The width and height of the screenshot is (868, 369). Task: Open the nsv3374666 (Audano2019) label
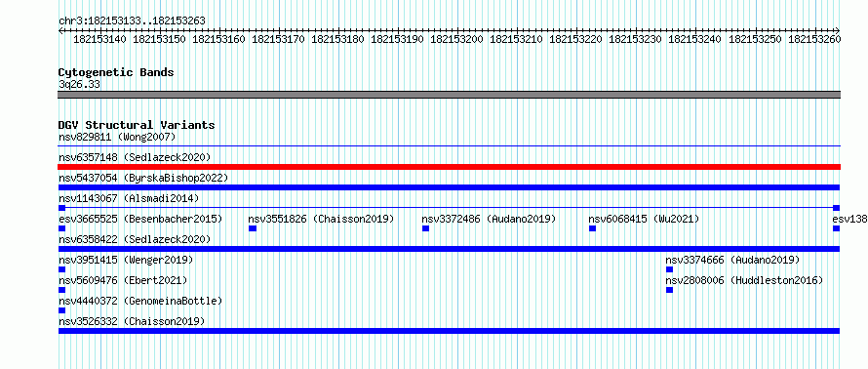tap(732, 260)
